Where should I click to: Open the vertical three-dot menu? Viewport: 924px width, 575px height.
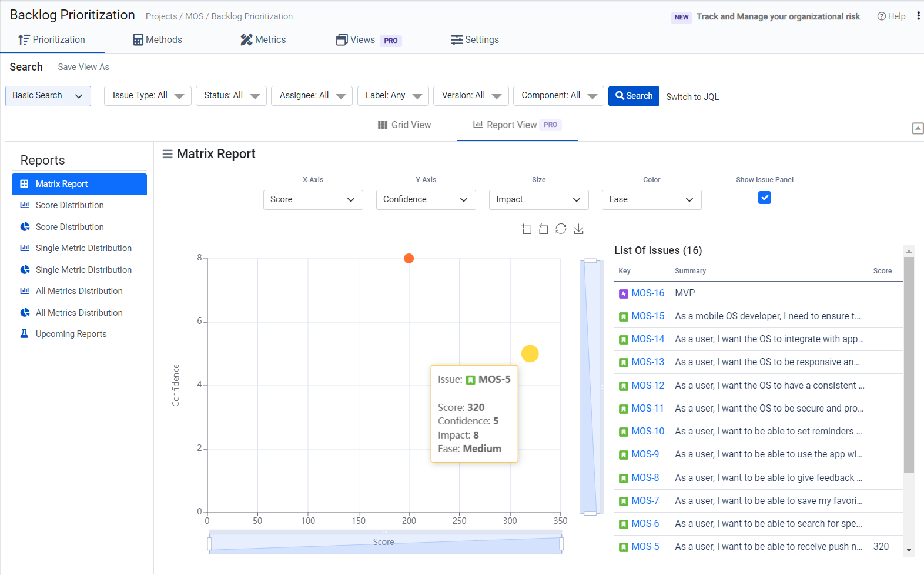(x=918, y=16)
